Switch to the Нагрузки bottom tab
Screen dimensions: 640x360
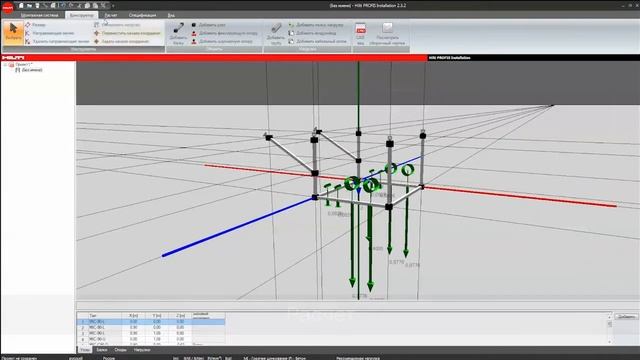pyautogui.click(x=142, y=350)
